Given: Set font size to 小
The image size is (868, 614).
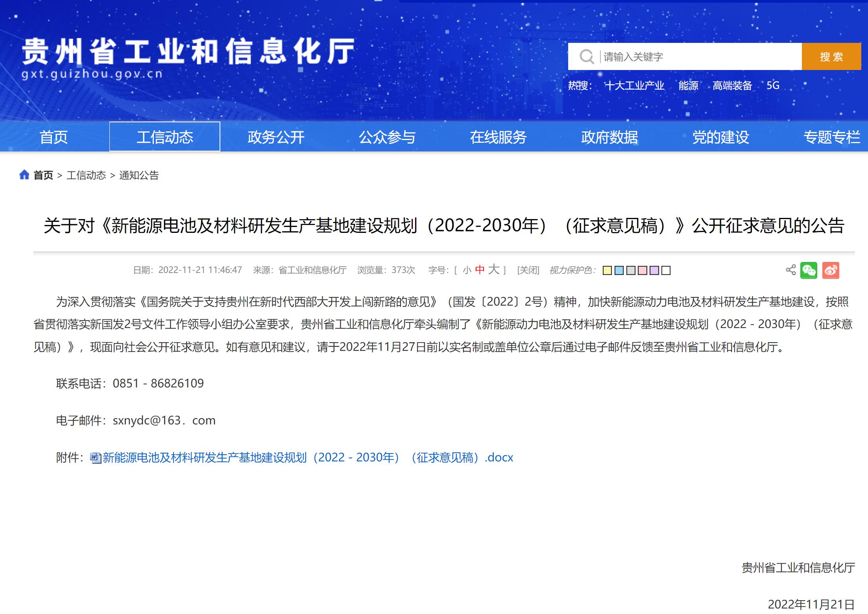Looking at the screenshot, I should point(467,270).
